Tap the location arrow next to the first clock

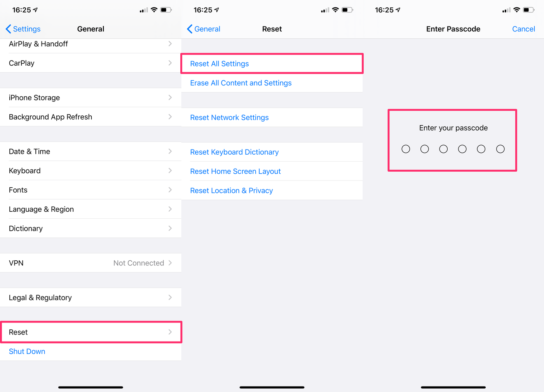tap(35, 10)
